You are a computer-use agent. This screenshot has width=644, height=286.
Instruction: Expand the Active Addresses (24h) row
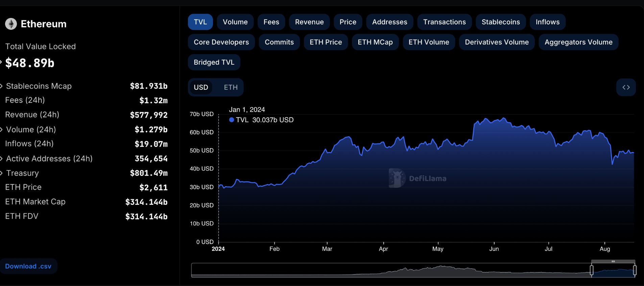point(1,158)
